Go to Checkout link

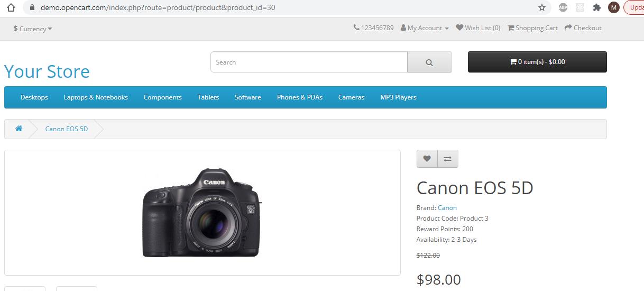(583, 28)
